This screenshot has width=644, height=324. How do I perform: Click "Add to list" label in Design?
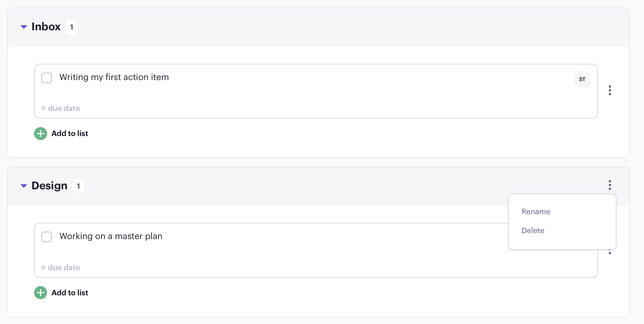70,293
